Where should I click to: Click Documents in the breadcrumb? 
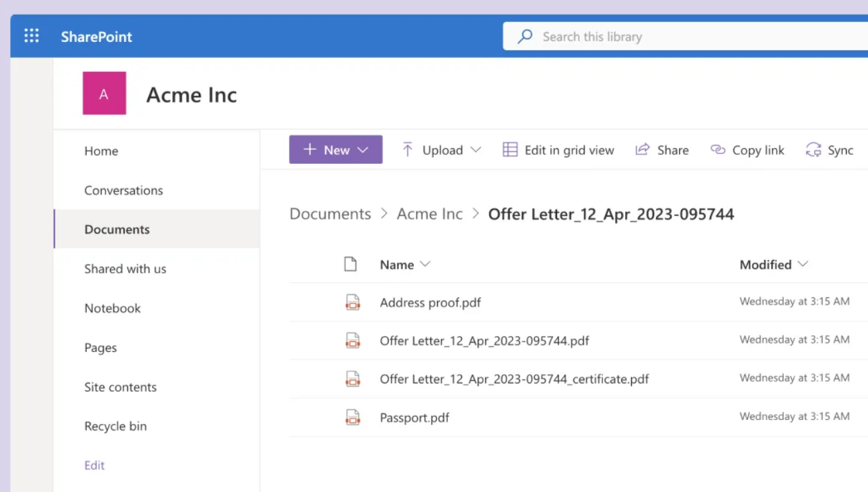pos(330,214)
